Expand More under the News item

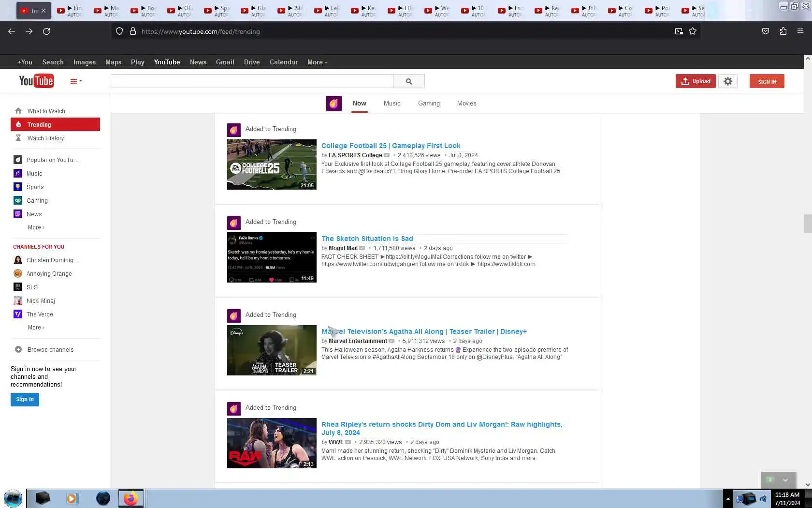tap(36, 227)
